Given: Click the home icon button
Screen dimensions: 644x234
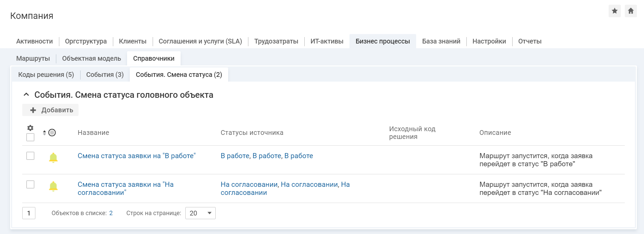Looking at the screenshot, I should (631, 11).
